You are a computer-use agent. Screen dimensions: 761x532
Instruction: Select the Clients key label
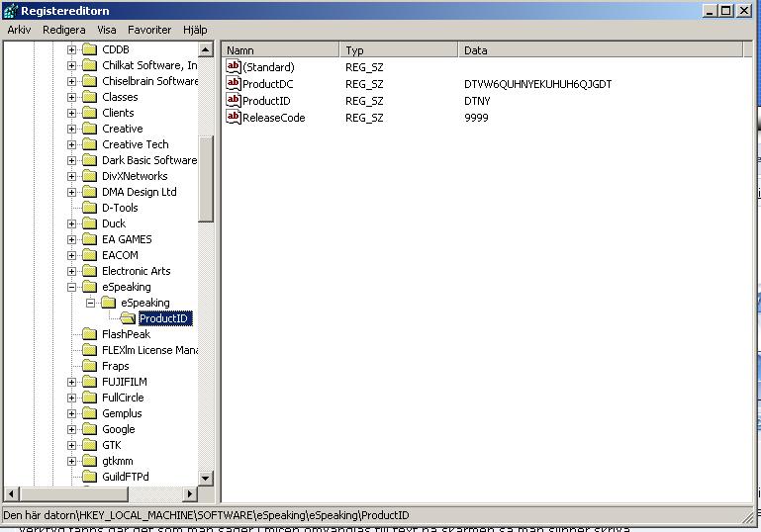[118, 113]
